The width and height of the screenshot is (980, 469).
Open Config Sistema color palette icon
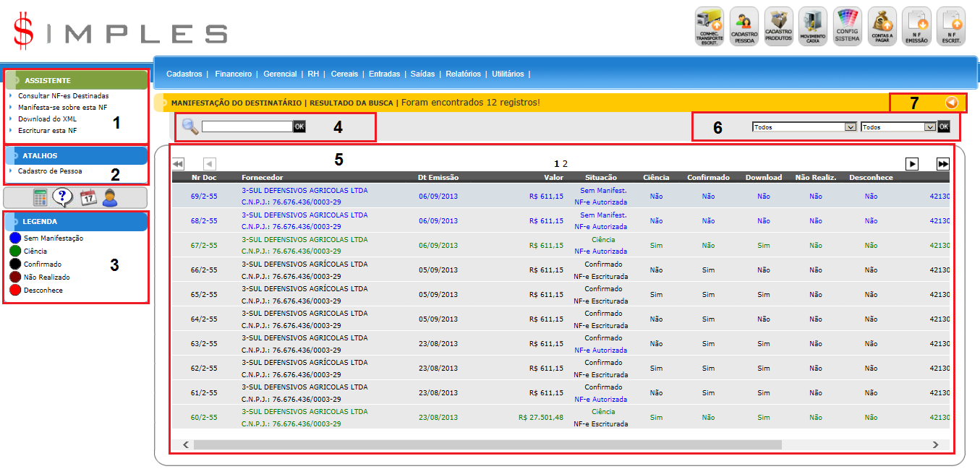847,26
